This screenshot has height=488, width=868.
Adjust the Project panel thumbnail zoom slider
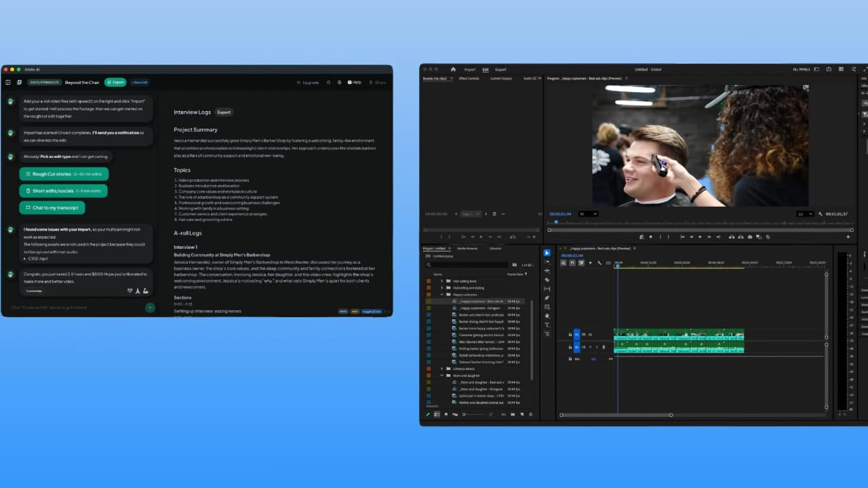tap(473, 414)
